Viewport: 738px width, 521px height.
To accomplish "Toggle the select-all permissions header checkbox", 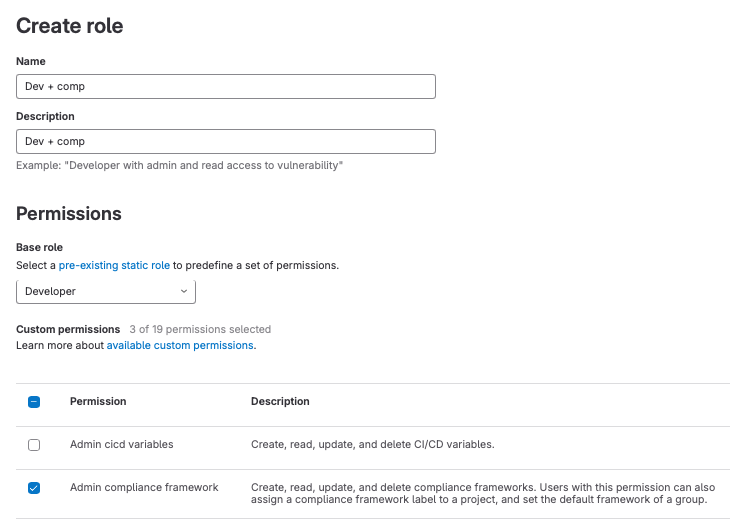I will pos(34,402).
